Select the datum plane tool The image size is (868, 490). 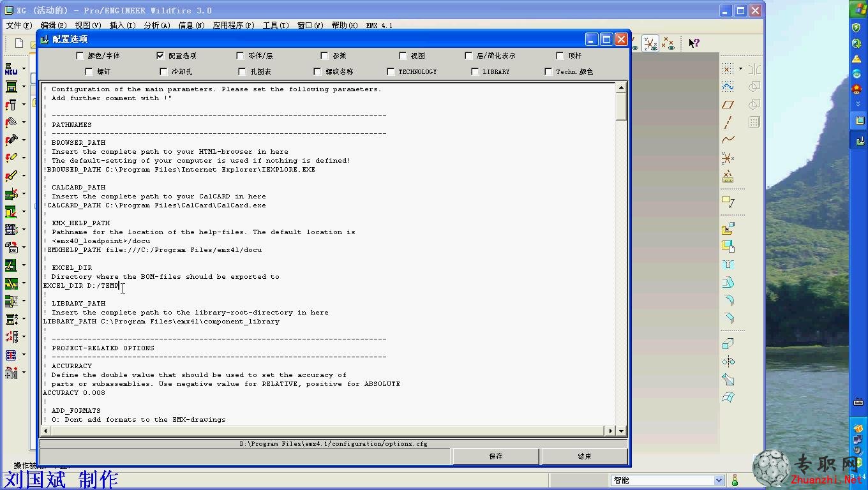pyautogui.click(x=728, y=104)
